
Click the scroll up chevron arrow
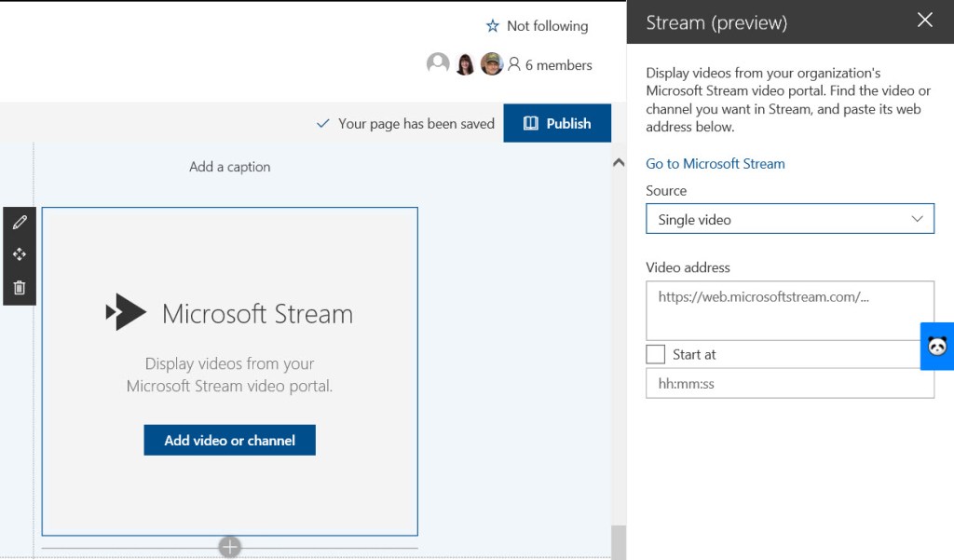[x=619, y=162]
